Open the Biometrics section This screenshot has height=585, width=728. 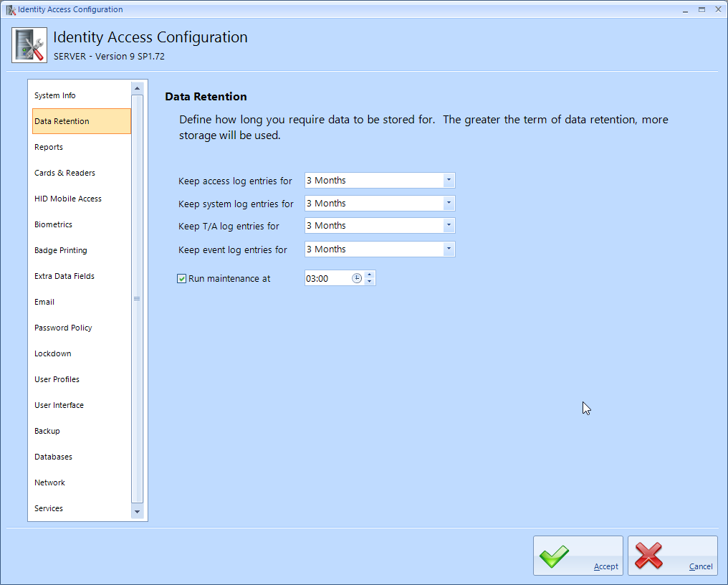(81, 224)
